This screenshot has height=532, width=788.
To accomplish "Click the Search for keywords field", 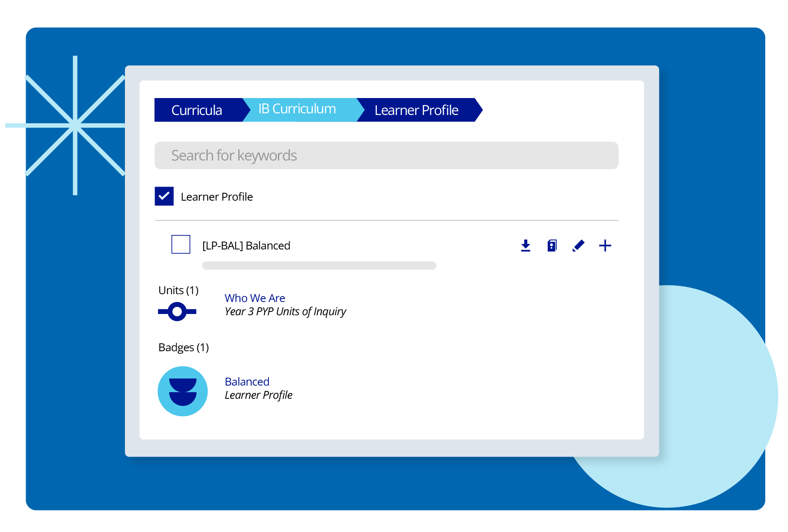I will tap(386, 156).
